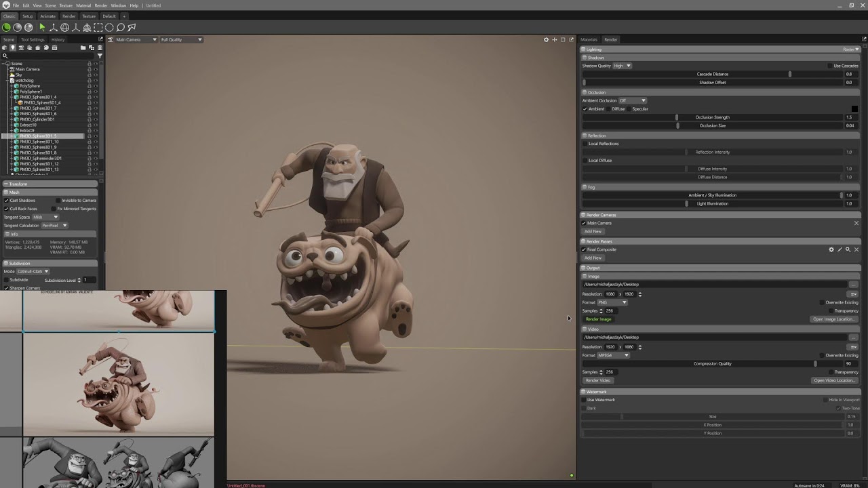Duplicate the selected scene object
The image size is (868, 488).
pyautogui.click(x=92, y=47)
